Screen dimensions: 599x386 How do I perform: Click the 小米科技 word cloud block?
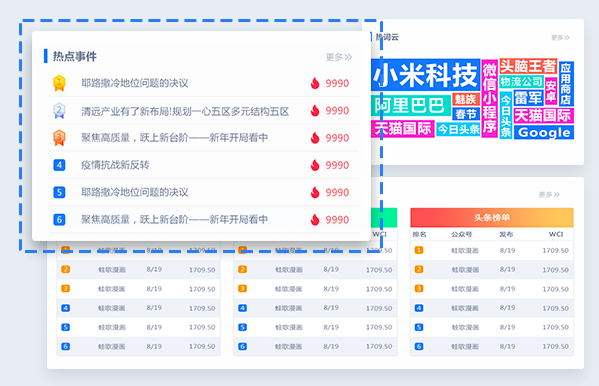coord(425,75)
